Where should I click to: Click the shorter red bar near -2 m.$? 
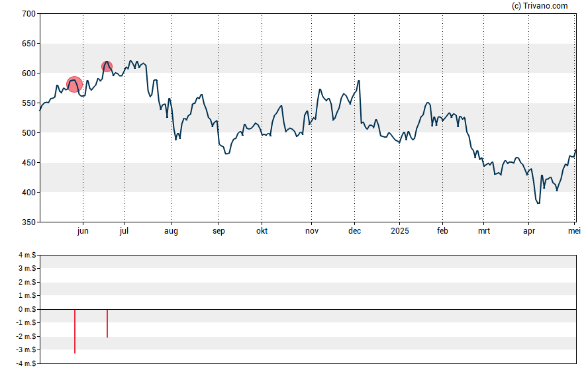(x=107, y=324)
